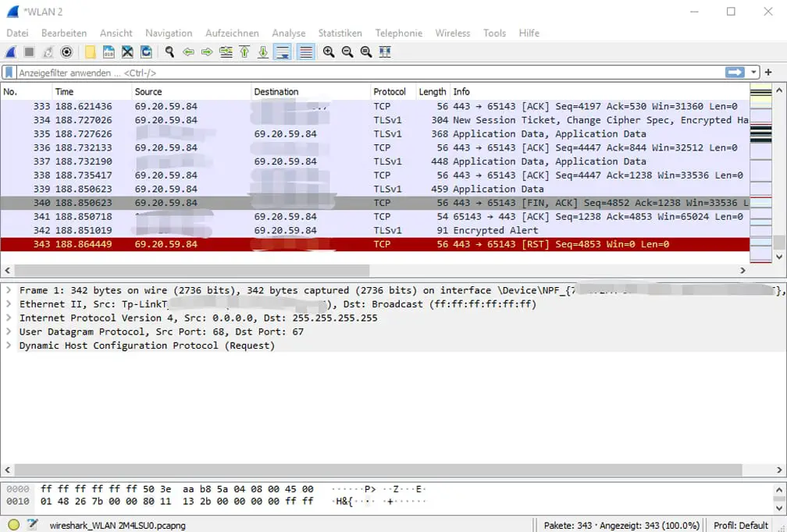Zoom out of the packet text

click(x=347, y=51)
